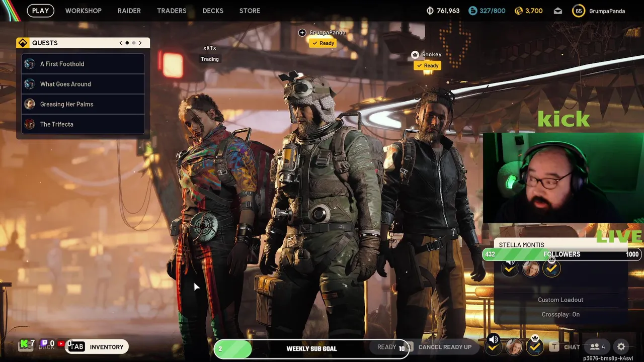Open quest What Goes Around

83,84
